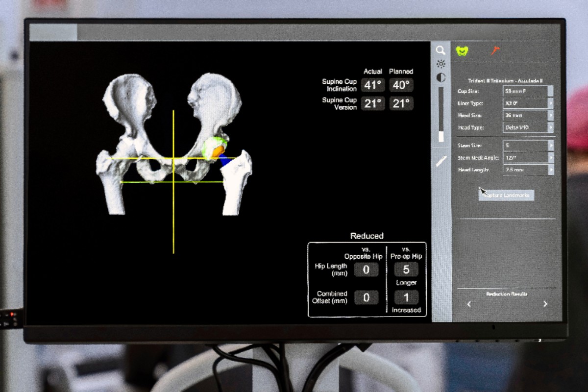Open the Cup Size dropdown arrow
Image resolution: width=588 pixels, height=392 pixels.
coord(550,91)
